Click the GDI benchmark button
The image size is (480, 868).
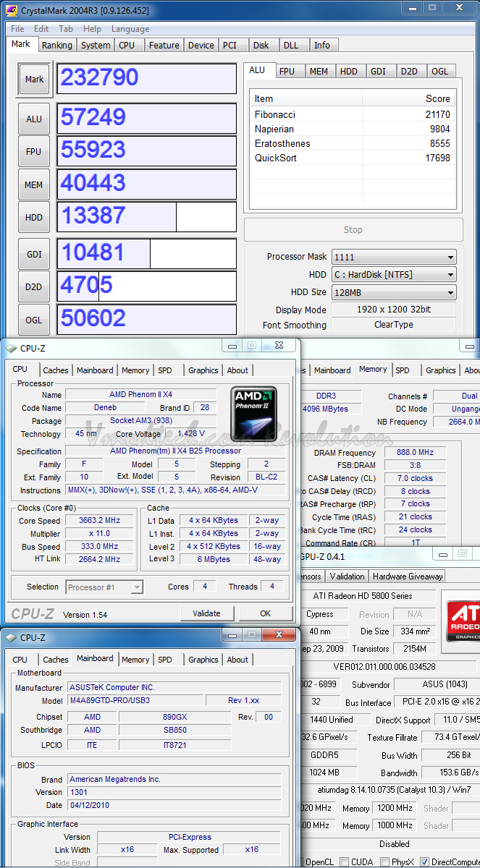tap(34, 254)
